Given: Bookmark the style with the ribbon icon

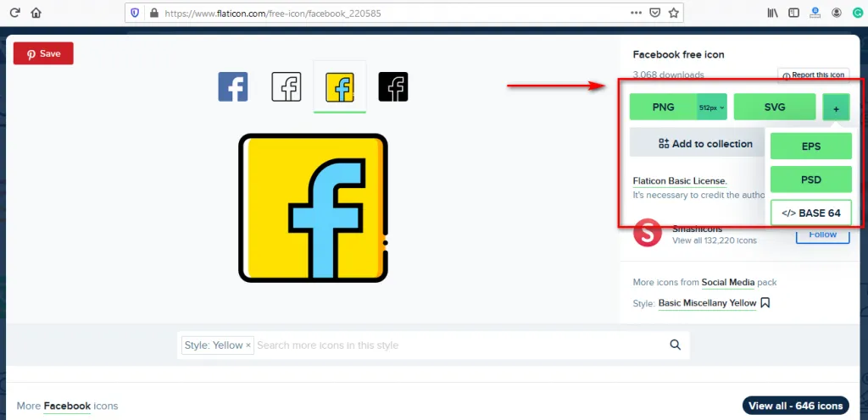Looking at the screenshot, I should (765, 303).
